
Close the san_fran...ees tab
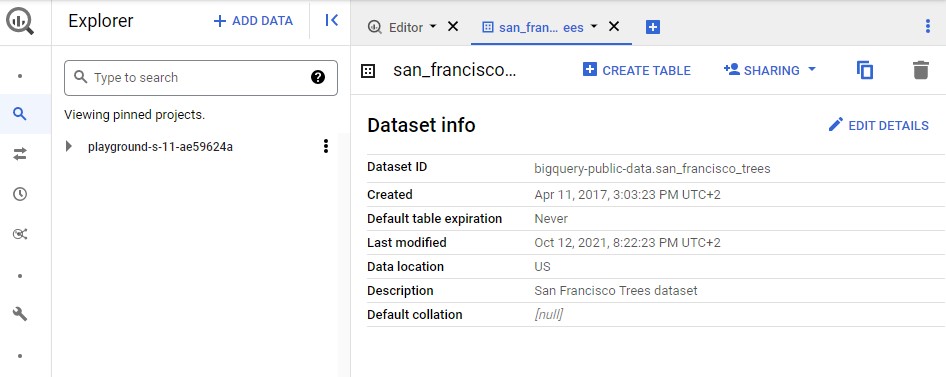[614, 27]
